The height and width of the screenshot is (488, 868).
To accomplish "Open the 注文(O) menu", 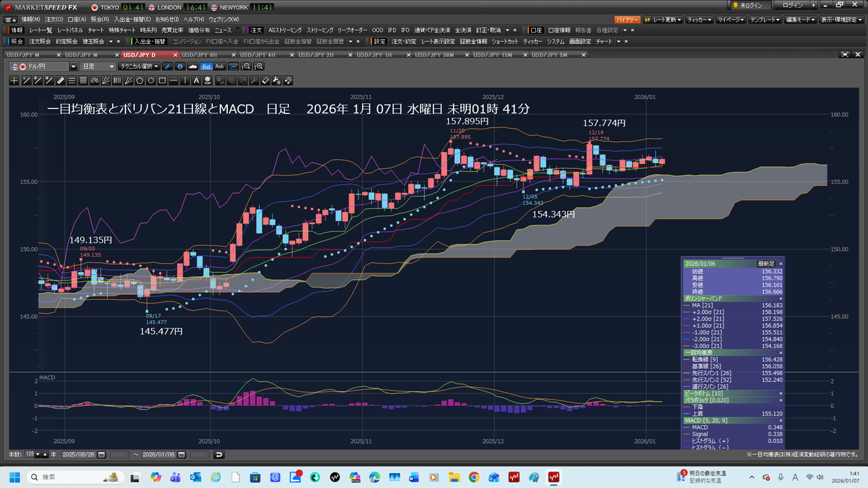I will pos(54,19).
